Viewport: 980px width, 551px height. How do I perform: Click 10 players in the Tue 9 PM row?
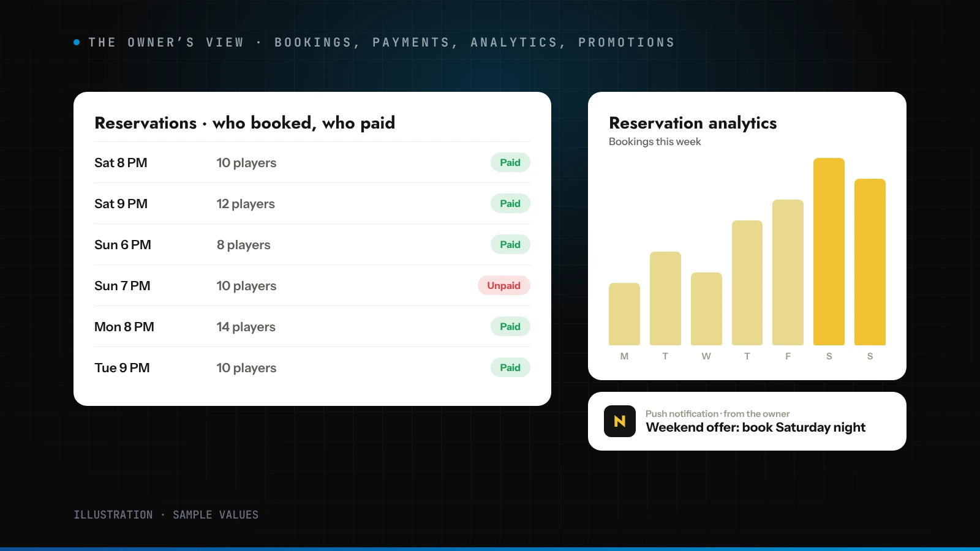coord(246,368)
